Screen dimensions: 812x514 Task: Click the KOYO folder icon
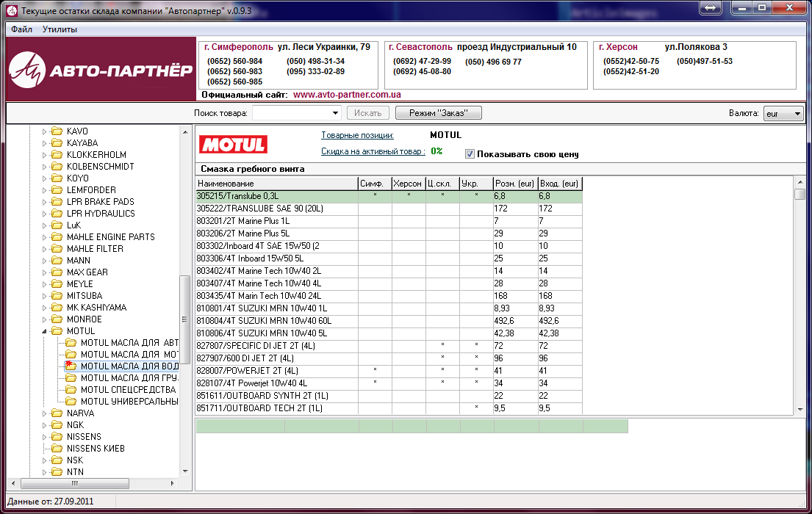pos(57,178)
